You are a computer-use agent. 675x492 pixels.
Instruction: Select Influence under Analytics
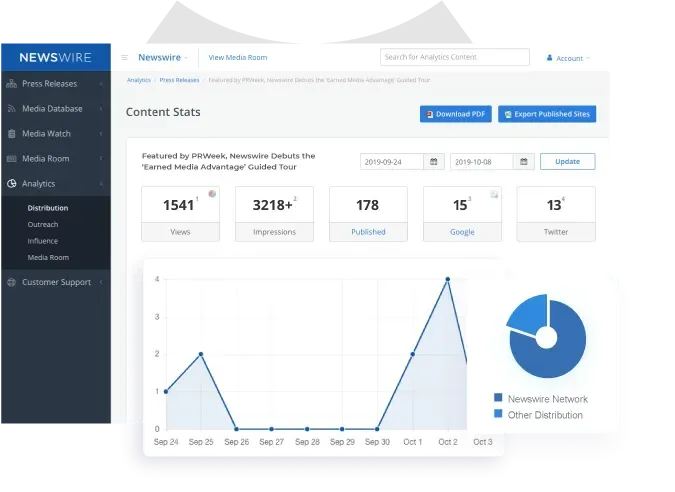43,241
